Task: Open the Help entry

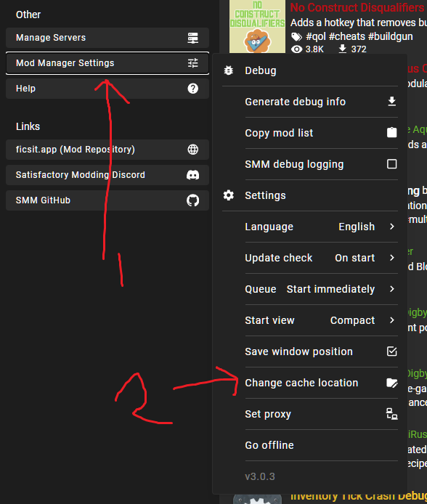Action: click(107, 89)
